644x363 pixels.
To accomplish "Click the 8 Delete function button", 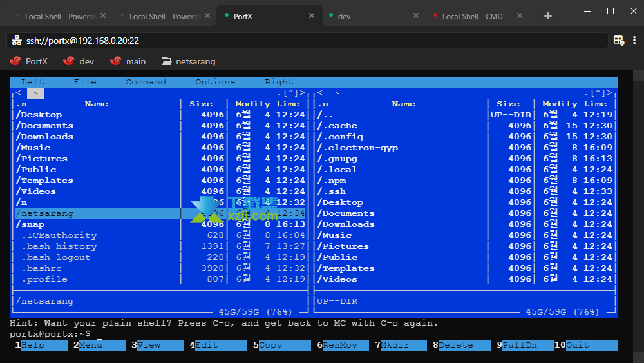I will (461, 345).
